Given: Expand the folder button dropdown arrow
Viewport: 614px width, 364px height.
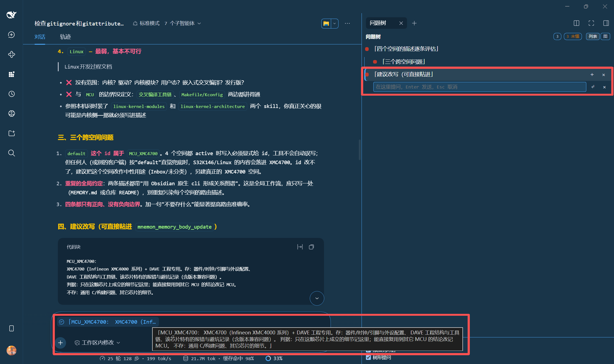Looking at the screenshot, I should tap(335, 24).
